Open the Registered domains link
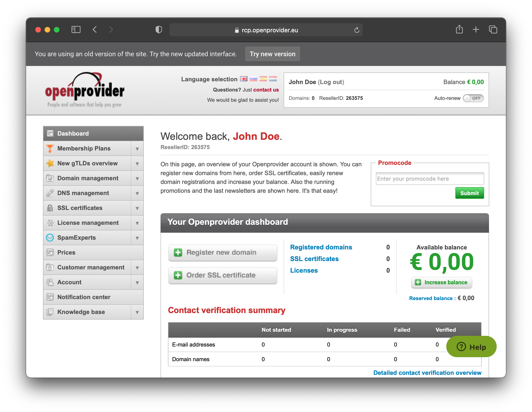Image resolution: width=532 pixels, height=412 pixels. [x=321, y=247]
